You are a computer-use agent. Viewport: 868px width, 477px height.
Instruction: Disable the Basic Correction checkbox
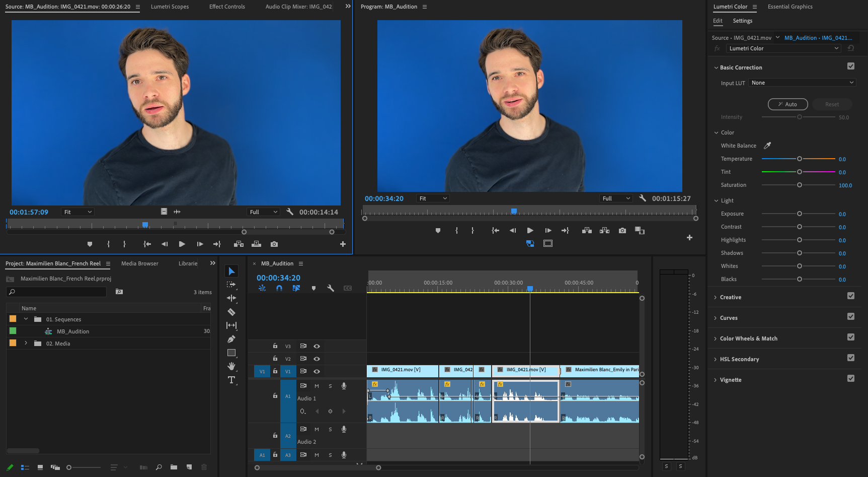pos(850,66)
